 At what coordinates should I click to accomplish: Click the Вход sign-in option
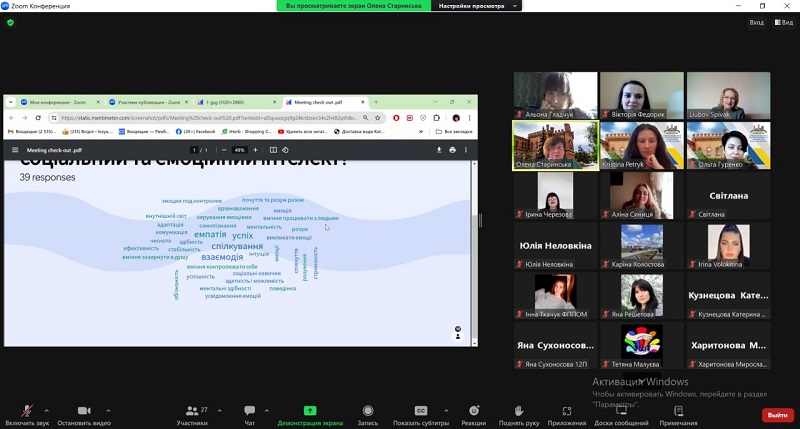(x=756, y=22)
